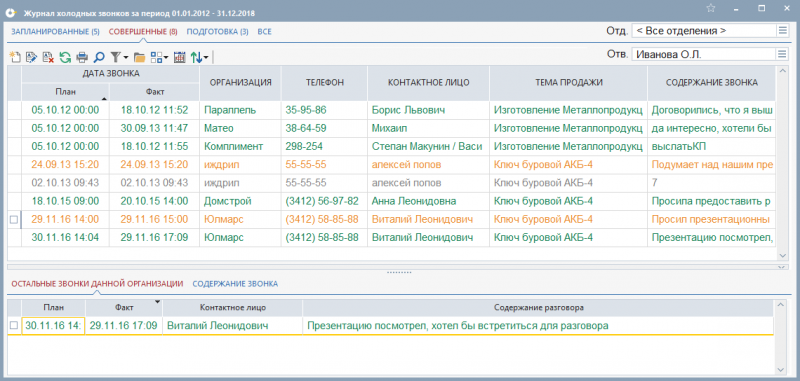This screenshot has width=800, height=381.
Task: Switch to Все tab
Action: pos(264,32)
